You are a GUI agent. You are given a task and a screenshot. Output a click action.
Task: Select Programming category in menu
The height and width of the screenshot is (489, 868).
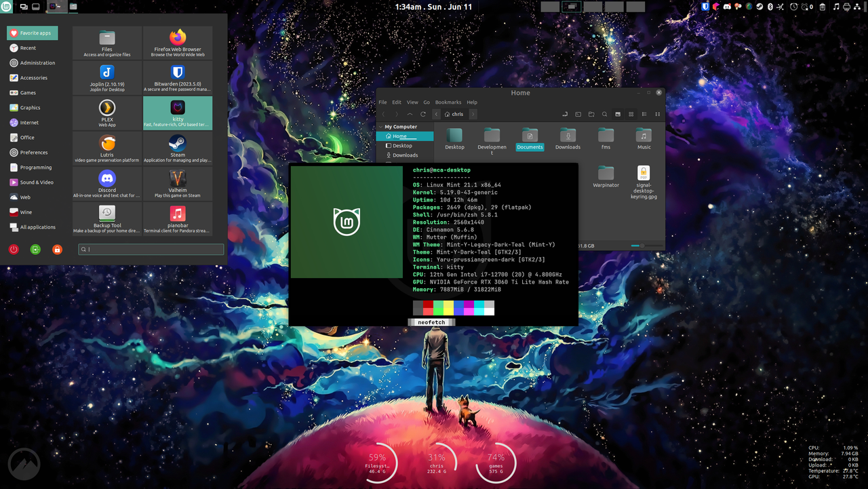point(33,168)
